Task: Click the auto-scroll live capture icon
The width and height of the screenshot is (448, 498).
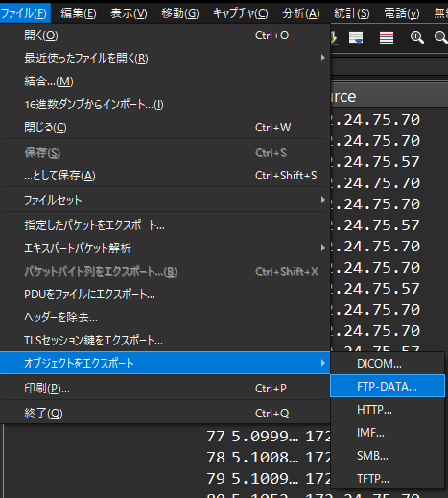Action: click(x=356, y=37)
